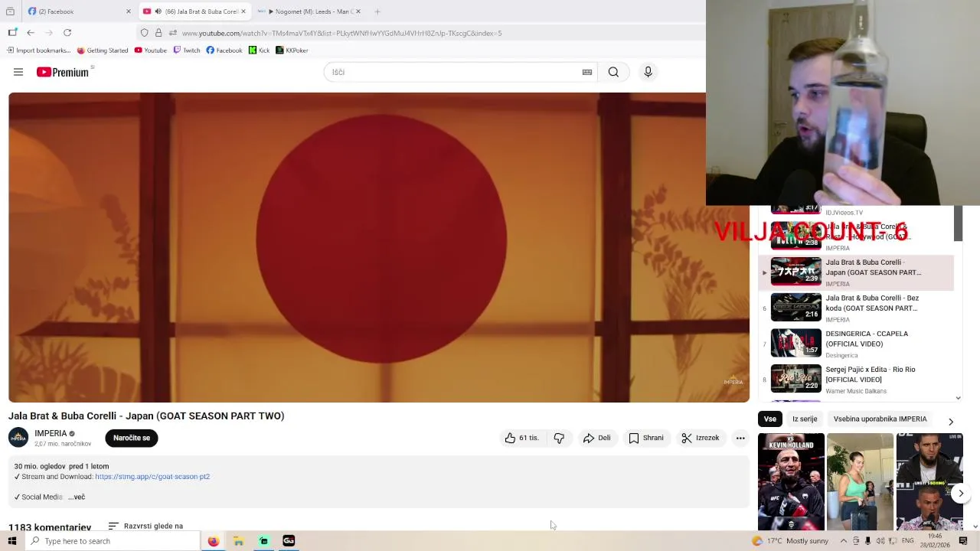
Task: Collapse playlist panel with bottom chevron
Action: pyautogui.click(x=959, y=397)
